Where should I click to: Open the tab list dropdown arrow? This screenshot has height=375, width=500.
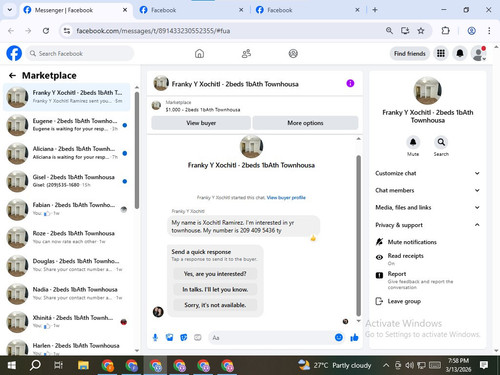pyautogui.click(x=10, y=10)
